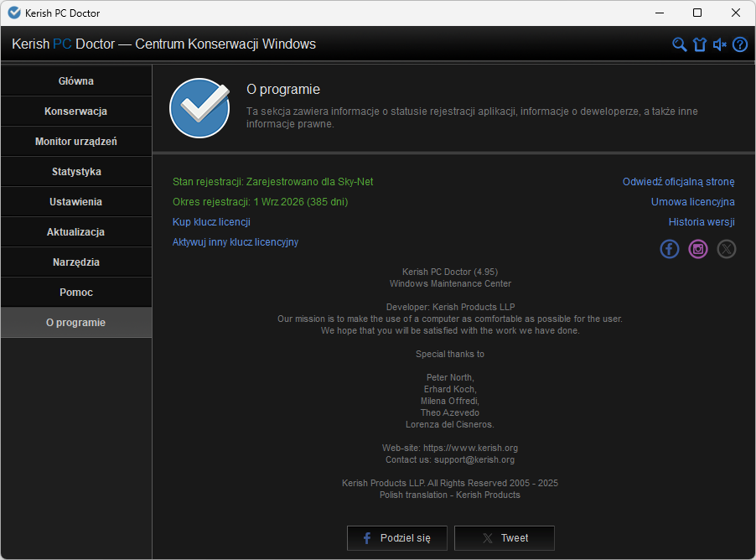Open the X (Twitter) round icon

(726, 249)
